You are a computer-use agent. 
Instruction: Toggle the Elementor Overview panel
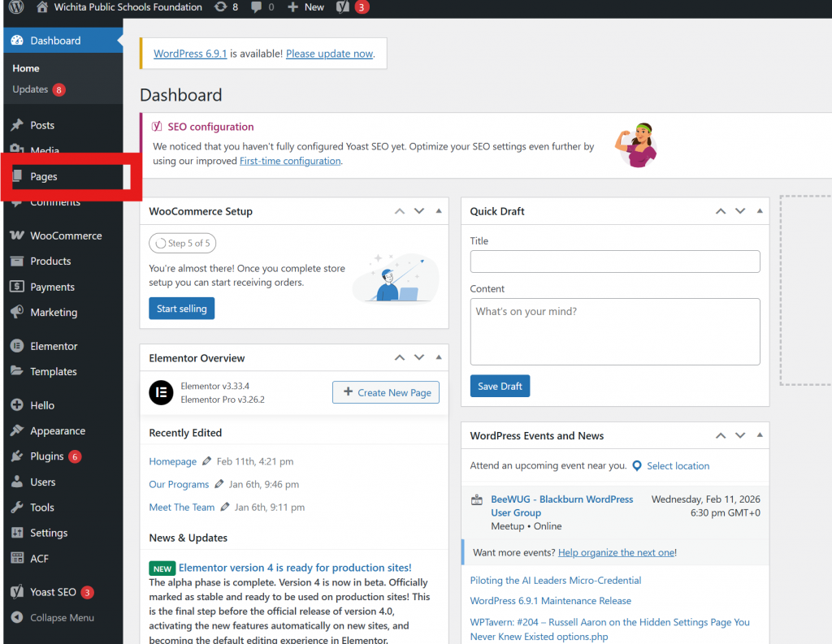coord(439,357)
